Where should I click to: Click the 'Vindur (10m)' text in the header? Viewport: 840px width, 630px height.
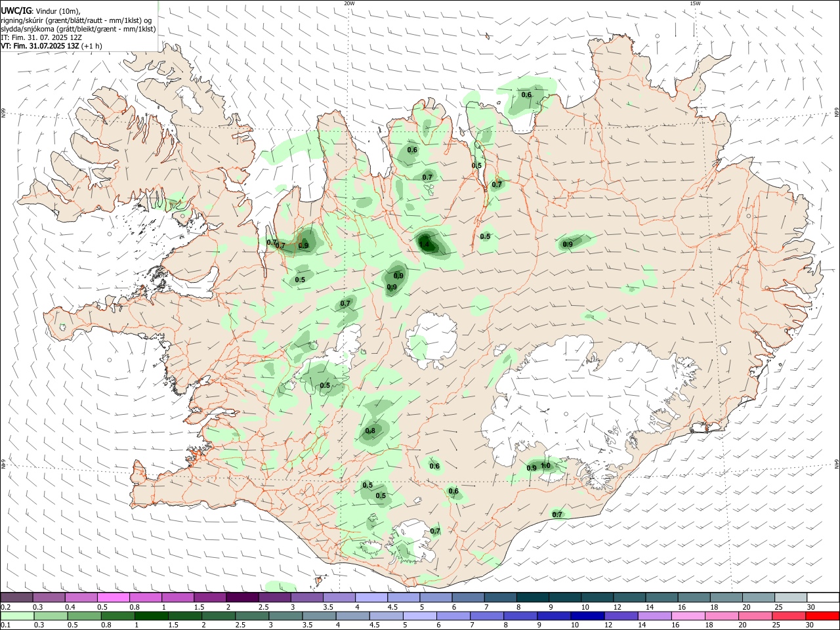[56, 10]
